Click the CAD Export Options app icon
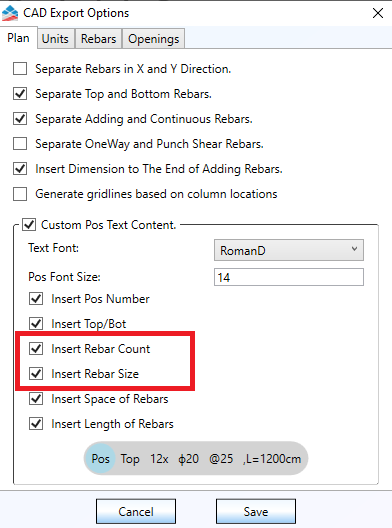 click(x=10, y=13)
